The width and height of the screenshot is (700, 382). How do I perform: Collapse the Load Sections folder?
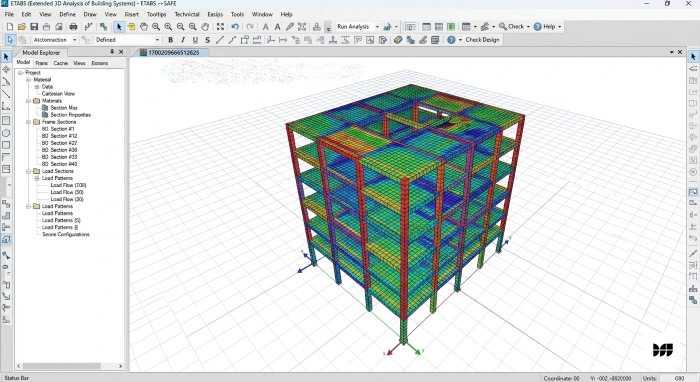tap(29, 171)
